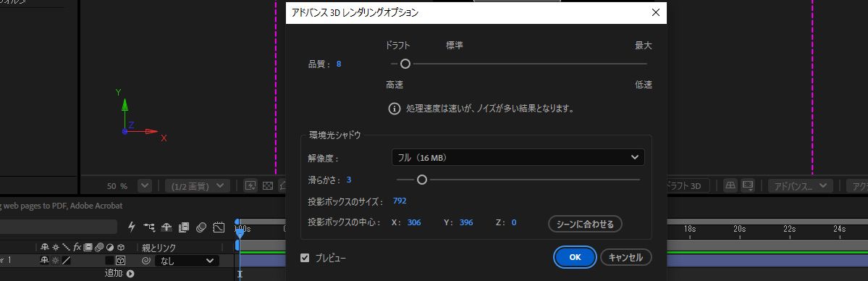Toggle the 3D Layer cube switch on Layer 1
Viewport: 868px width, 281px height.
120,261
